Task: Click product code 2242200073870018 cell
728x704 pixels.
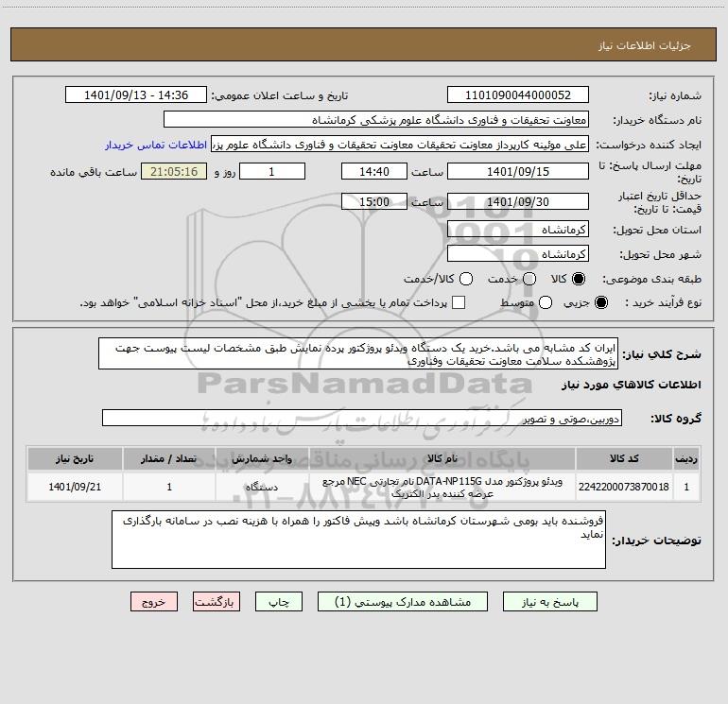Action: (624, 487)
